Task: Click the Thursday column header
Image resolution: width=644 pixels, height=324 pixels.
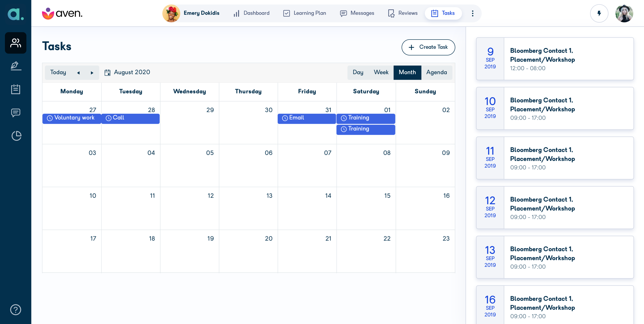Action: (248, 91)
